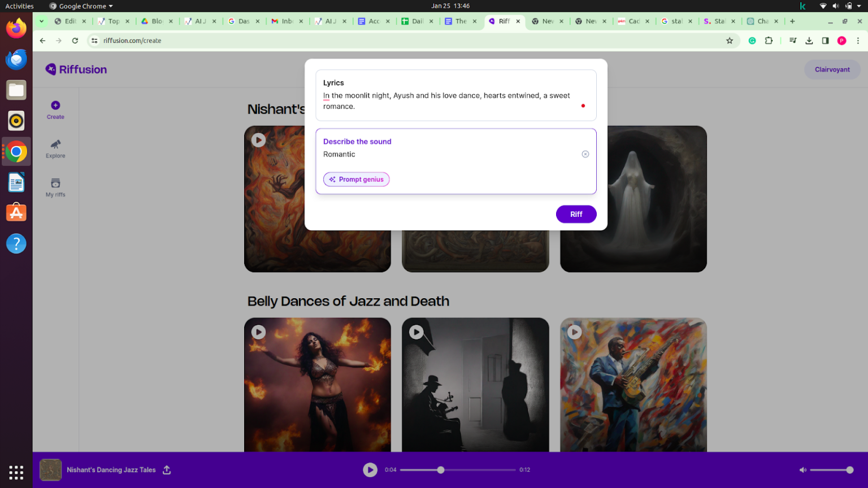Open the Create page in Riffusion sidebar
The width and height of the screenshot is (868, 488).
click(x=55, y=110)
